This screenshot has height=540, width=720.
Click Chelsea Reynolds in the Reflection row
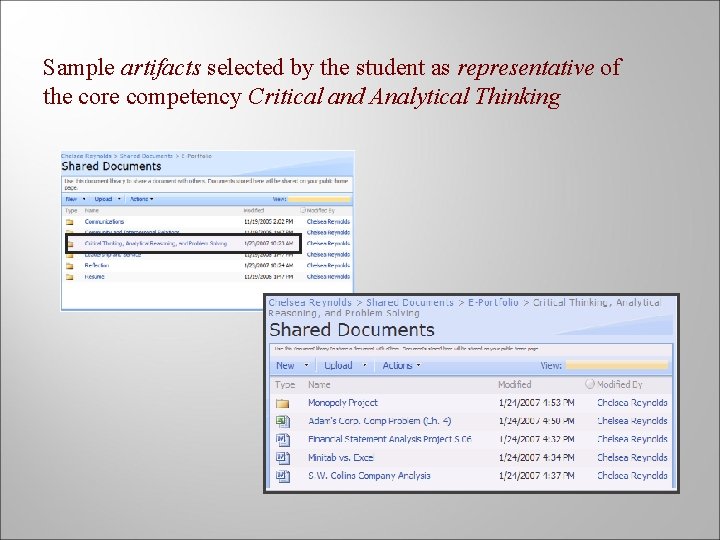point(328,265)
